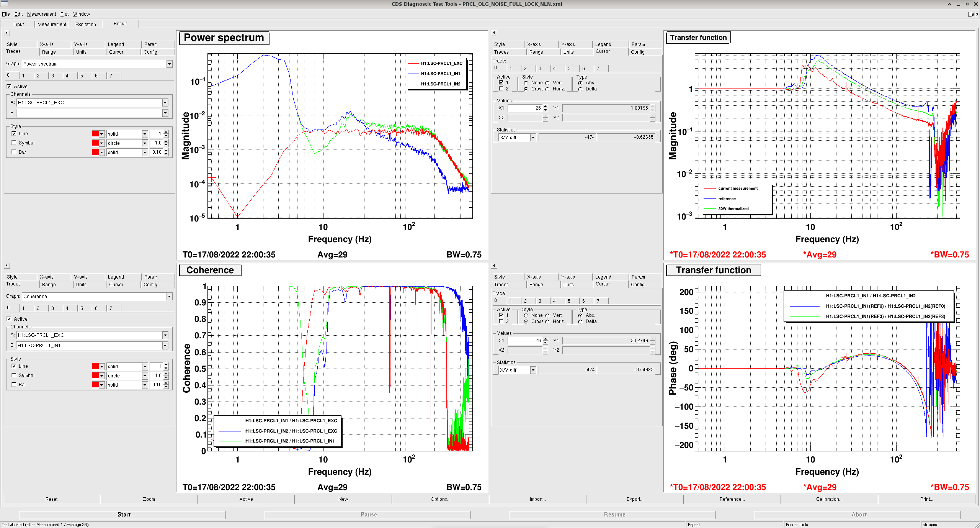Collapse top Transfer function options panel arrow

[x=494, y=33]
